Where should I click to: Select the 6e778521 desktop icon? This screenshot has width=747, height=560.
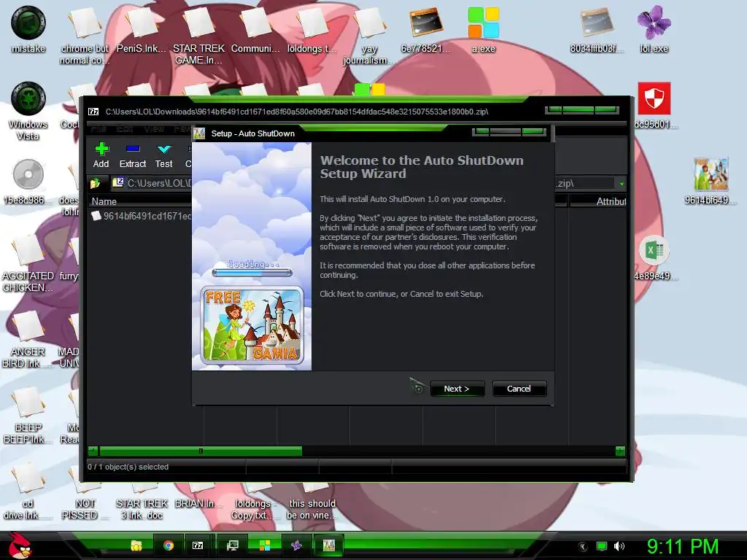[426, 29]
